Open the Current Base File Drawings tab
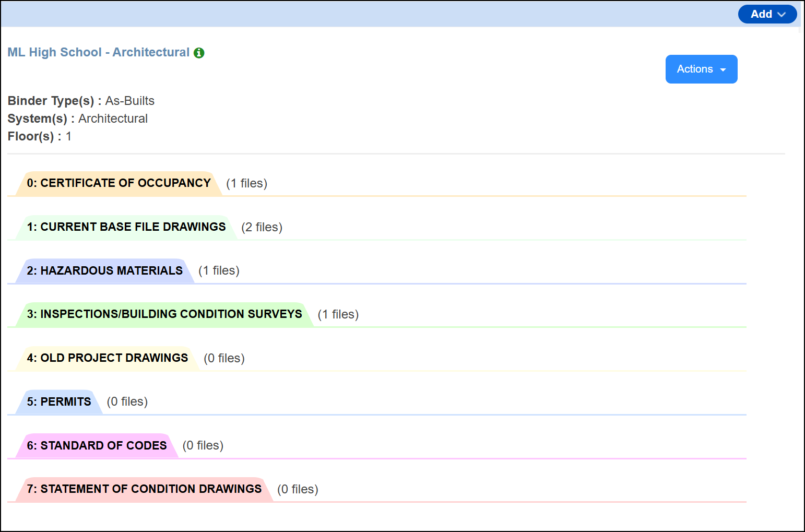This screenshot has height=532, width=805. coord(126,227)
